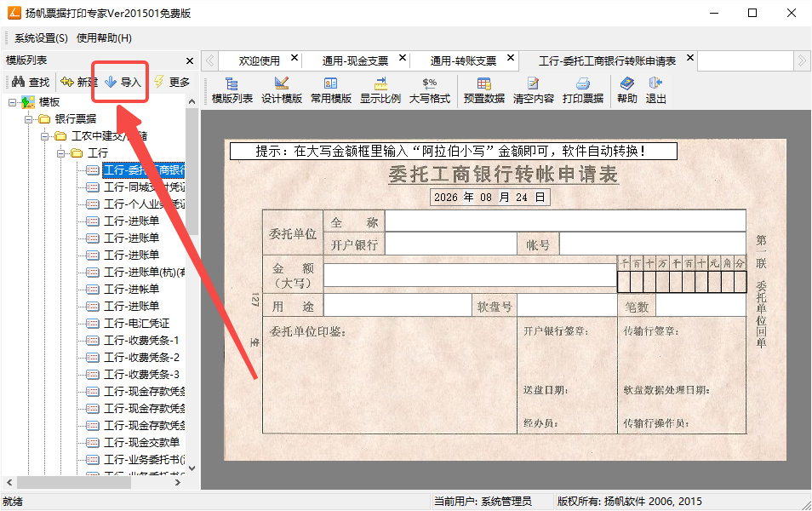Close the 通用-转账支票 tab

click(x=511, y=58)
